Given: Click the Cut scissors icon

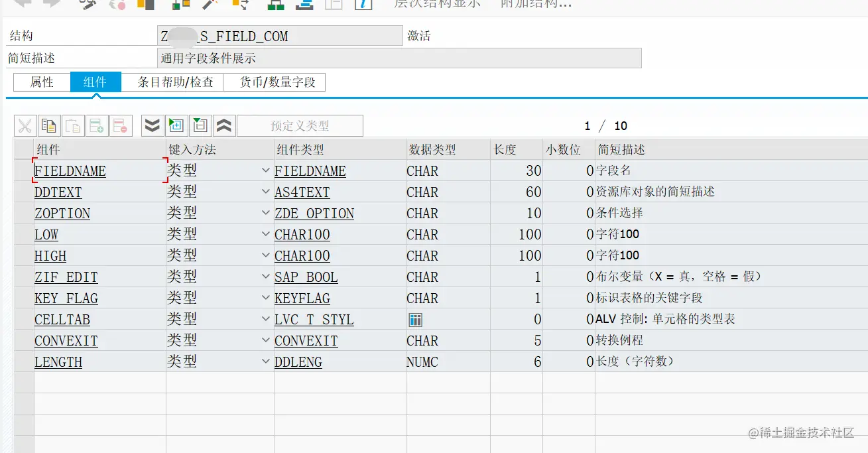Looking at the screenshot, I should click(25, 125).
